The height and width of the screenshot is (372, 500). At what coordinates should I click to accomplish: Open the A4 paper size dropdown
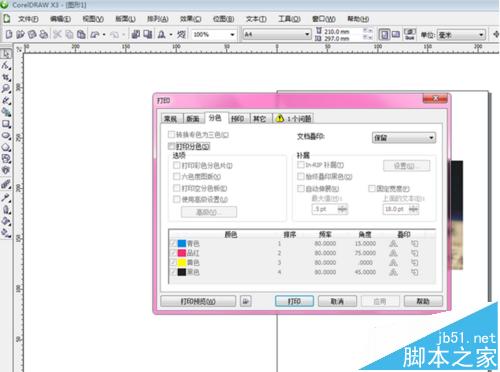277,35
